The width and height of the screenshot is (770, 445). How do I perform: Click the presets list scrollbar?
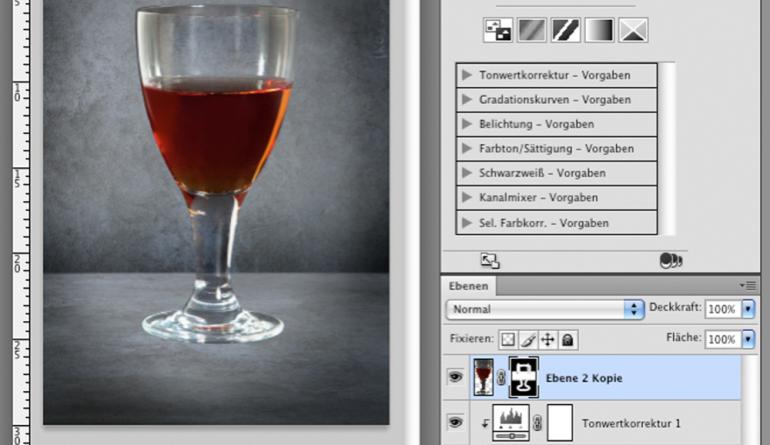(x=666, y=149)
